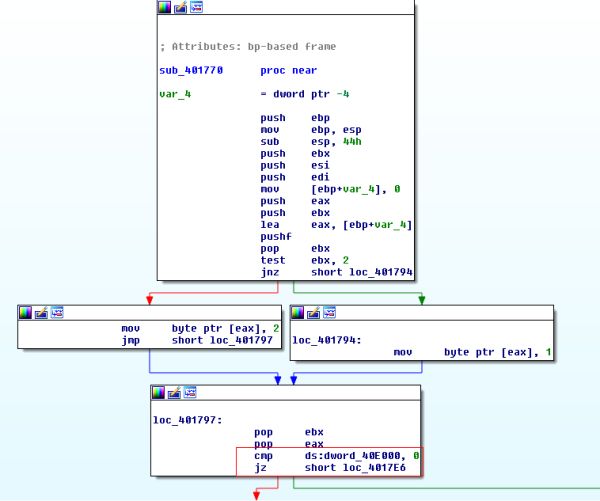Click edit-name icon of loc_401794 node
This screenshot has height=501, width=600.
coord(313,313)
